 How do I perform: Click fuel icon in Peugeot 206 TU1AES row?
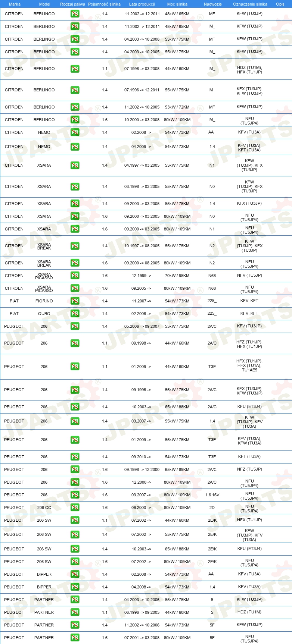(x=75, y=367)
